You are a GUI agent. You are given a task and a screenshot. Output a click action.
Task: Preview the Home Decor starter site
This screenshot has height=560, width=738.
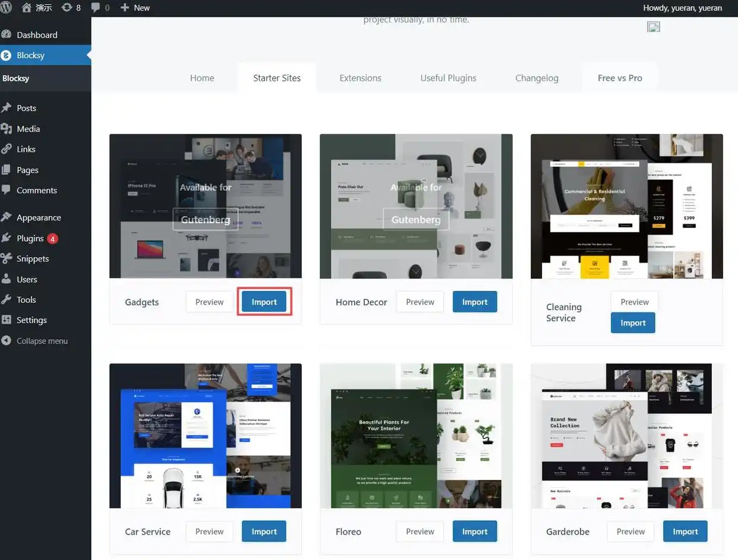(420, 302)
